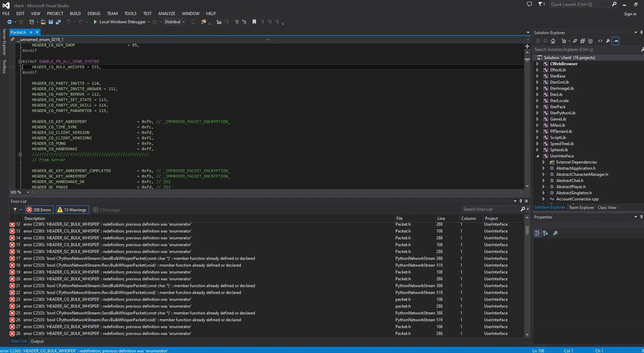Toggle Preview Selected Items in Solution Explorer
This screenshot has height=353, width=644.
[x=615, y=41]
